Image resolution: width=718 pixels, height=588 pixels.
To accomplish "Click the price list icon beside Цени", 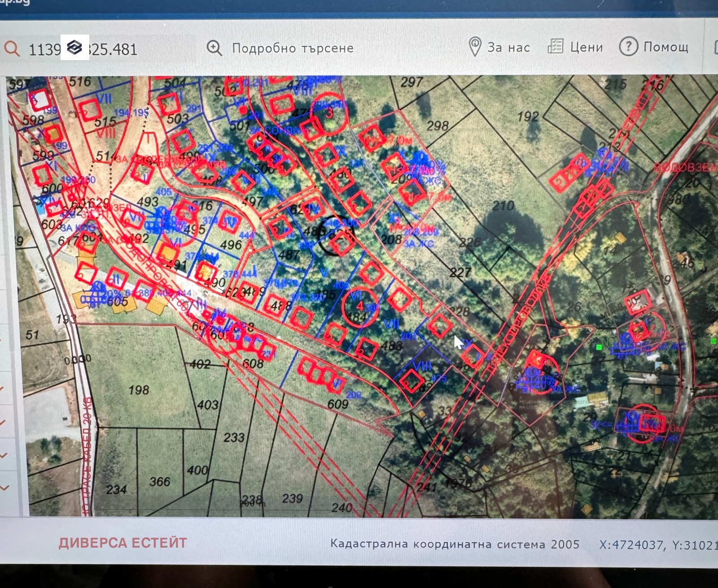I will pos(555,46).
